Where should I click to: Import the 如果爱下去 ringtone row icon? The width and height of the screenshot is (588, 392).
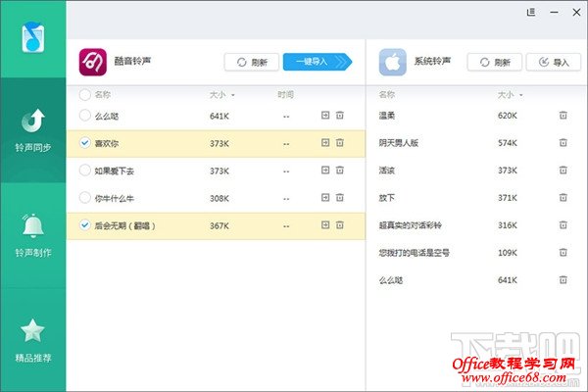pyautogui.click(x=325, y=170)
